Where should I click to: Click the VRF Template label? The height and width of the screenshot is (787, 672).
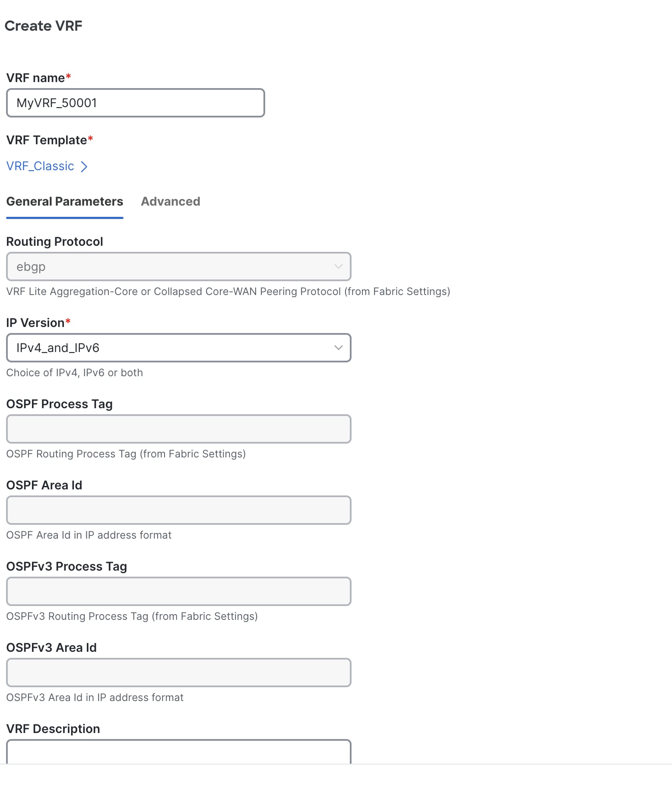coord(47,140)
